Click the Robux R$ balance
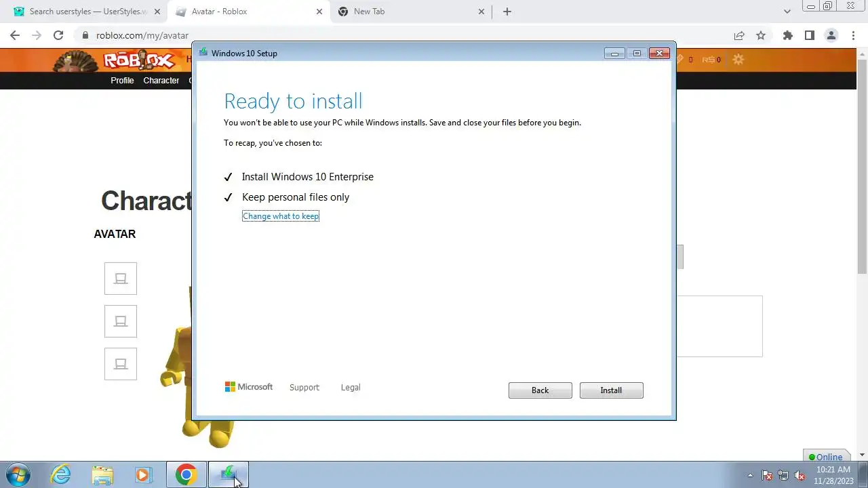868x488 pixels. 711,60
